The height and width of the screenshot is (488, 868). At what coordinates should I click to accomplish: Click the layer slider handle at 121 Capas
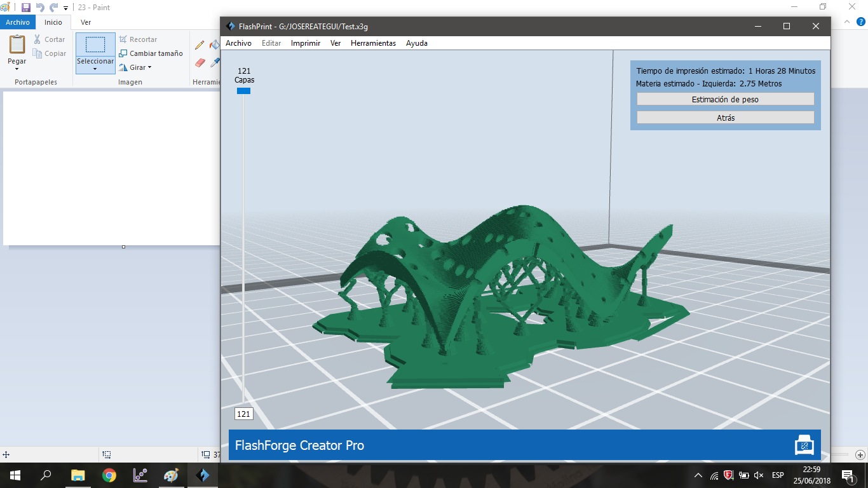(x=243, y=91)
